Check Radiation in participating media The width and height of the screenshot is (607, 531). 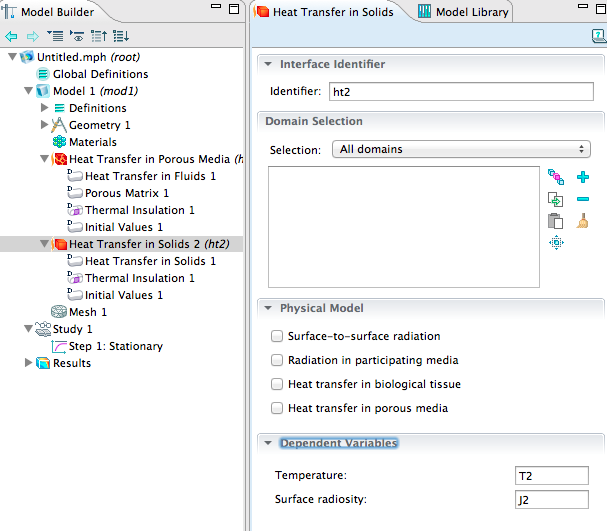tap(277, 360)
